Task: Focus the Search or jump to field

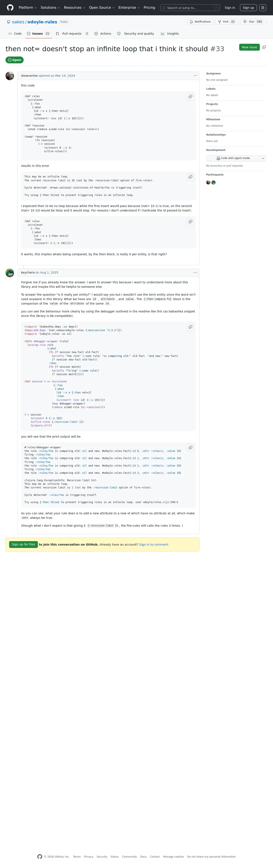Action: [190, 8]
